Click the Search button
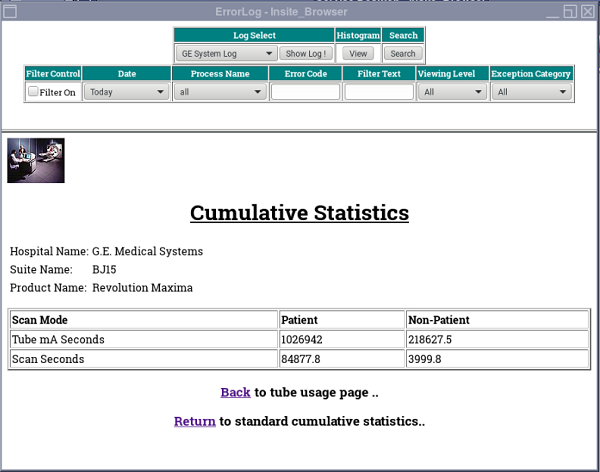 click(x=403, y=53)
